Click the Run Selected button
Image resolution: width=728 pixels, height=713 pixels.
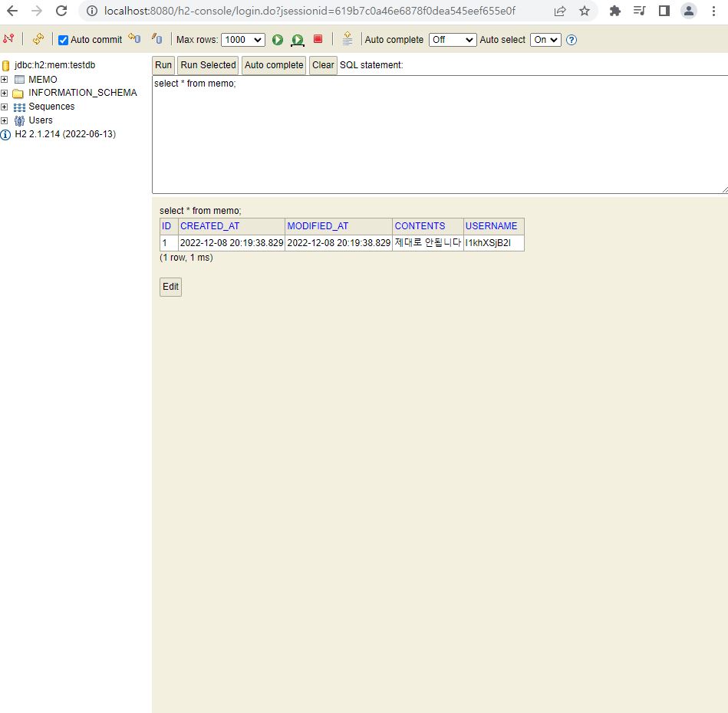pyautogui.click(x=208, y=65)
